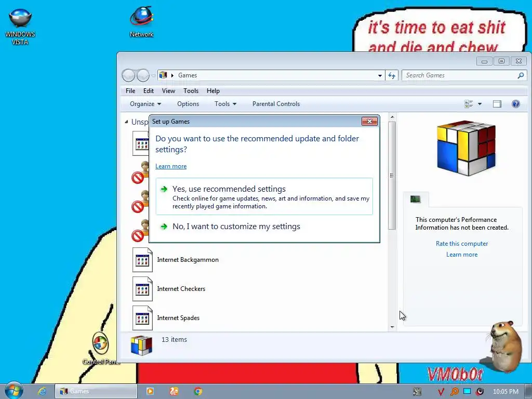Click the Games folder icon in address bar
Image resolution: width=532 pixels, height=399 pixels.
pyautogui.click(x=163, y=75)
